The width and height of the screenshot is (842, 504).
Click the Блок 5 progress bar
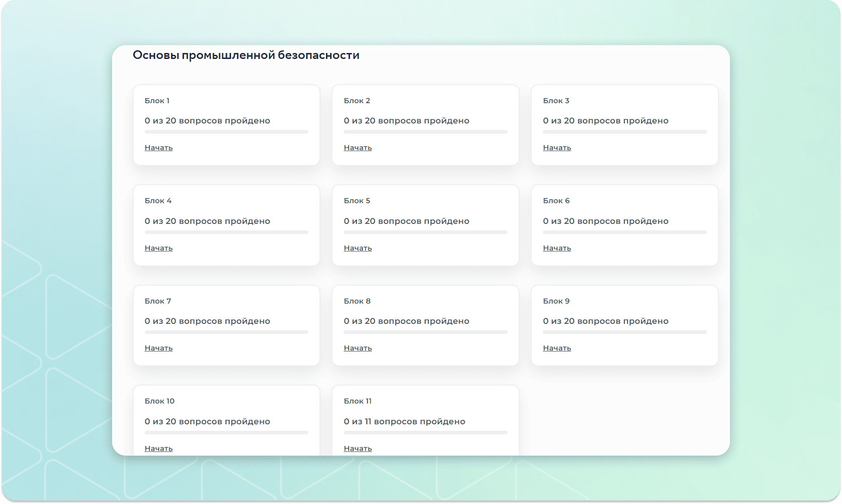pos(425,232)
